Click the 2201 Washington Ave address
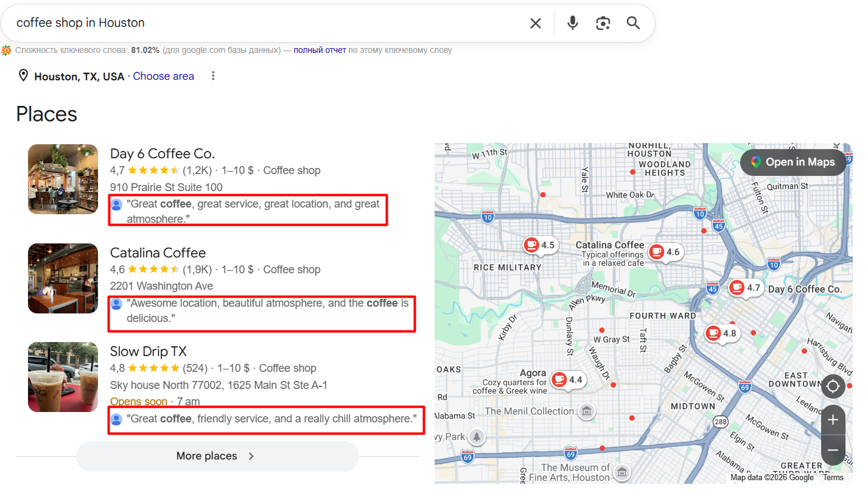Viewport: 868px width, 496px height. click(x=161, y=286)
